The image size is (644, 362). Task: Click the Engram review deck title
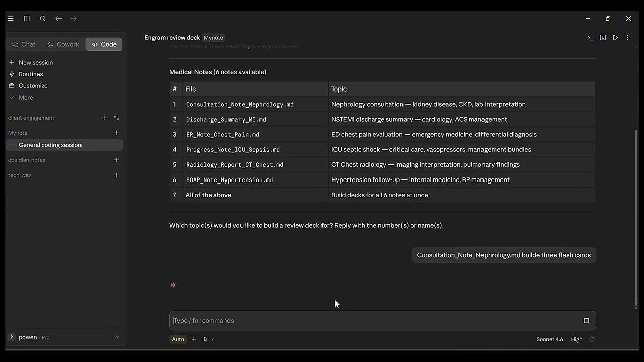click(x=172, y=38)
